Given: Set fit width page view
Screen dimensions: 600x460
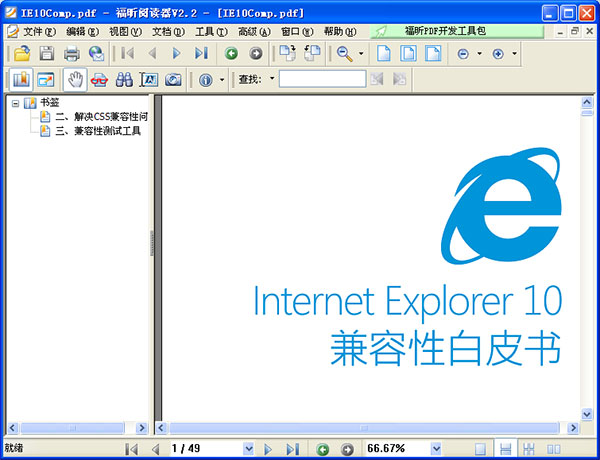Looking at the screenshot, I should tap(433, 53).
